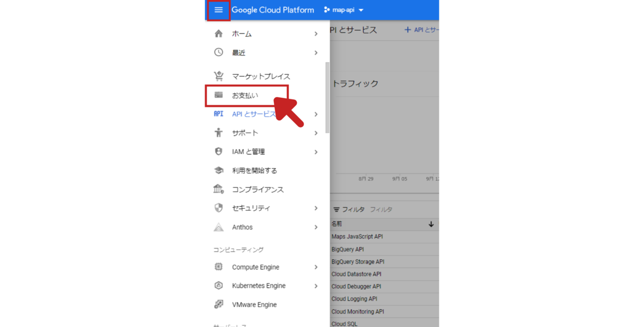This screenshot has height=327, width=644.
Task: Click the Compute Engine chip icon
Action: pyautogui.click(x=218, y=267)
